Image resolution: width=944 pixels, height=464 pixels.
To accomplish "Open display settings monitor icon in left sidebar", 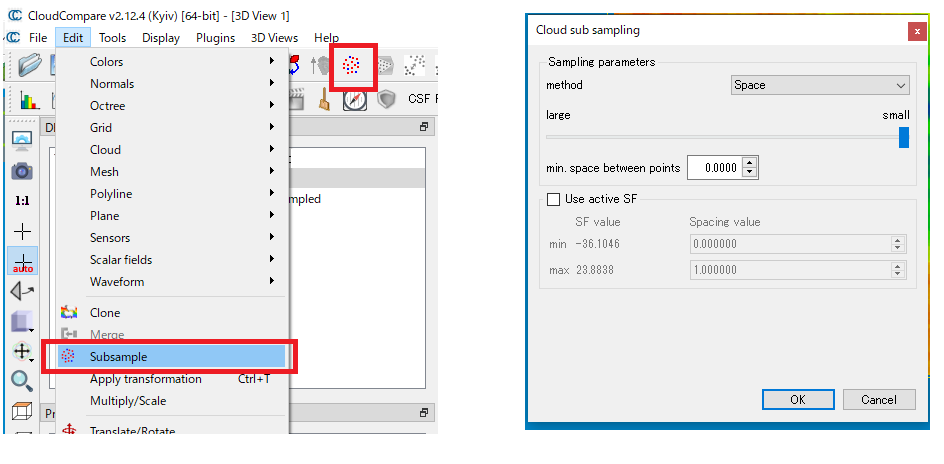I will pos(22,141).
